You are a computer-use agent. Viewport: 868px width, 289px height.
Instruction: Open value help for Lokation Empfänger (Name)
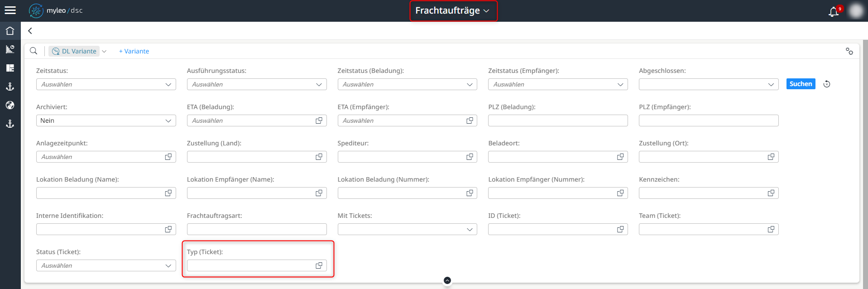[x=319, y=193]
